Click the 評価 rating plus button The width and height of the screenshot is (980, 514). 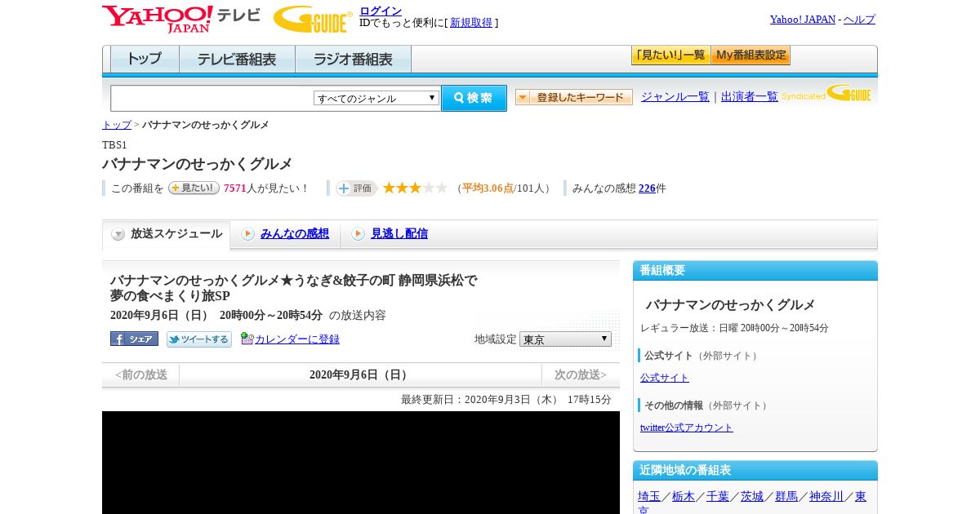coord(356,188)
